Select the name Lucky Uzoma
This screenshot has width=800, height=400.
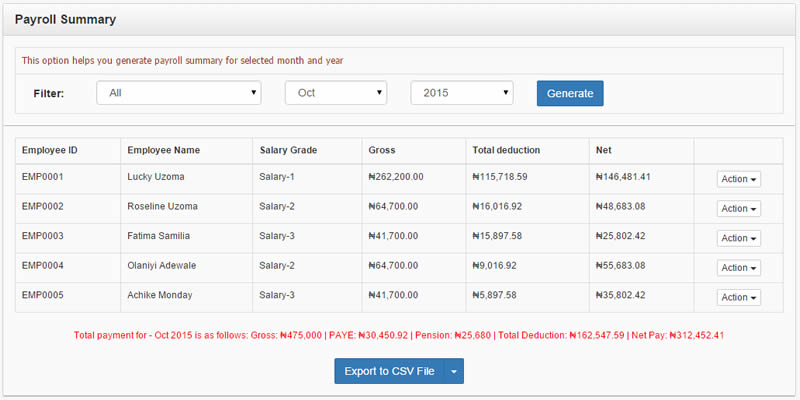(156, 177)
